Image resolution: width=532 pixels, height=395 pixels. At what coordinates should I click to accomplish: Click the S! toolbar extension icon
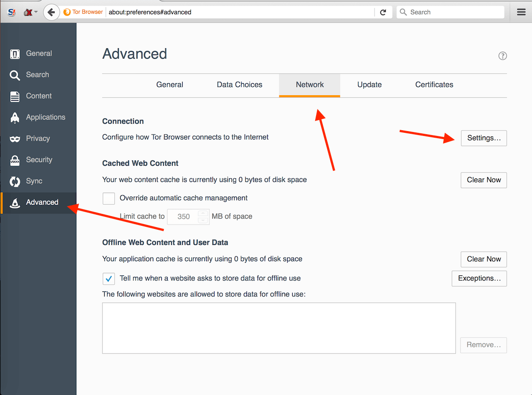[12, 12]
